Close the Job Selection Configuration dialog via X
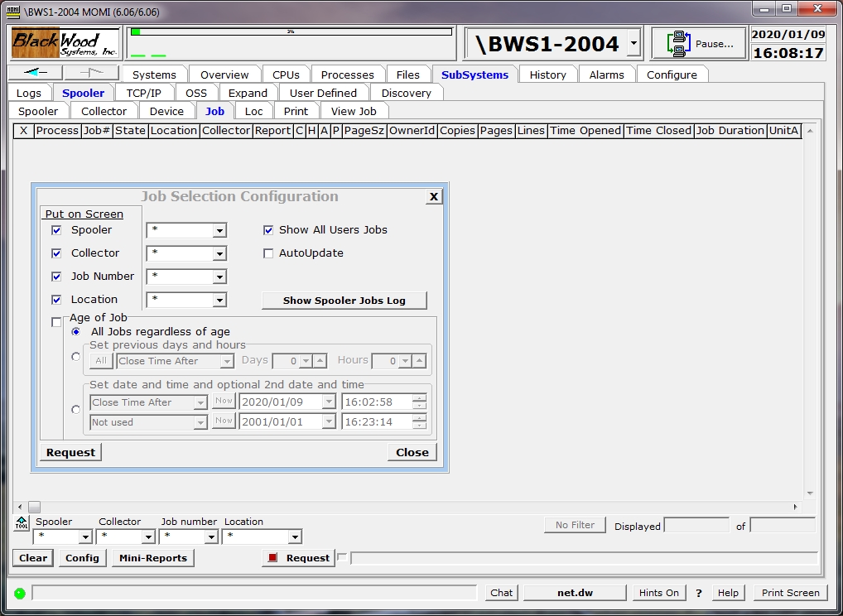This screenshot has height=616, width=843. [434, 196]
